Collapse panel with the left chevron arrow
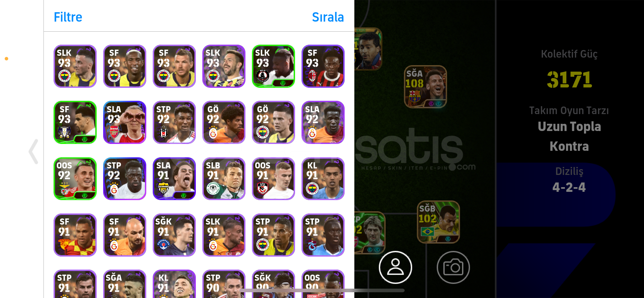The height and width of the screenshot is (298, 644). (33, 152)
